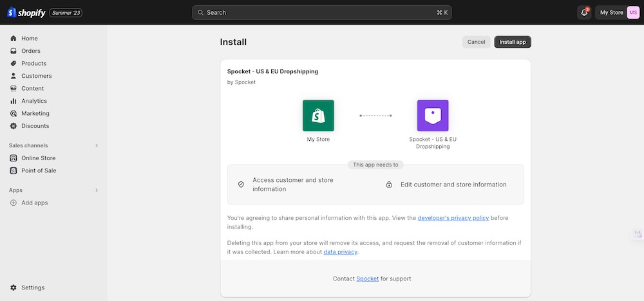Click the ⌘ K shortcut hint
The image size is (644, 301).
coord(442,13)
